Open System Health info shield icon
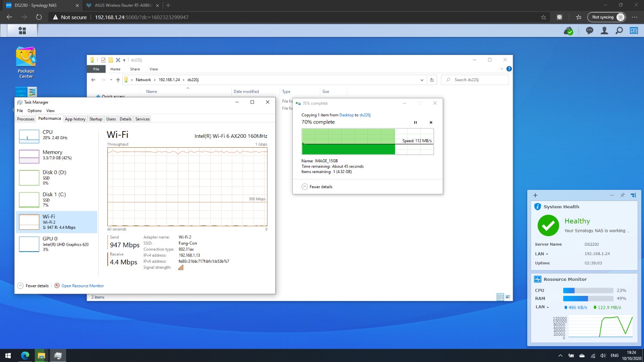644x362 pixels. coord(538,207)
